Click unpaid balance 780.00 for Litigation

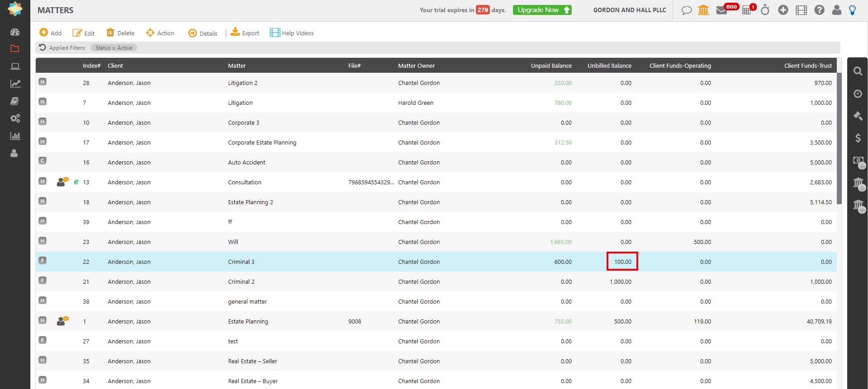point(563,103)
